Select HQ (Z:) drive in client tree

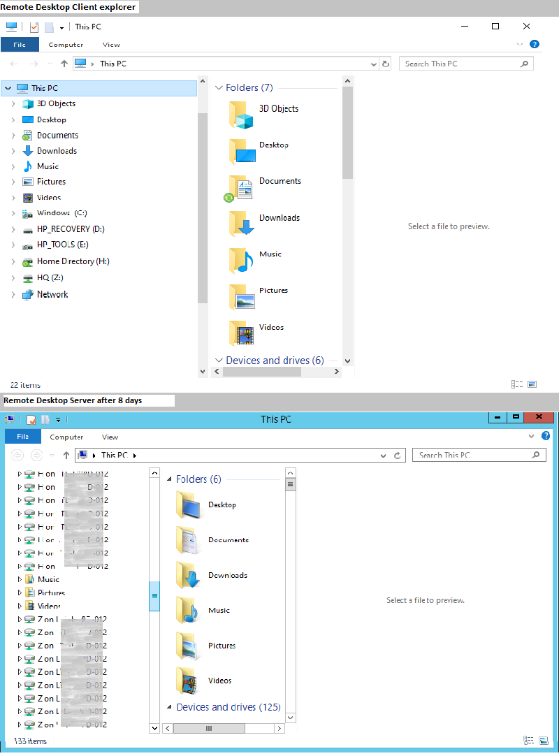pos(50,277)
